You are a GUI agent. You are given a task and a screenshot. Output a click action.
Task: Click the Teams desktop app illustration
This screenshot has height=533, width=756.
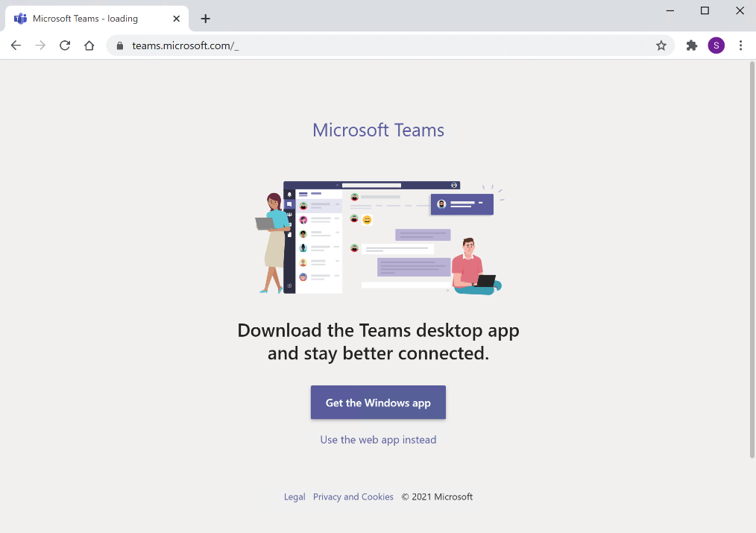(379, 238)
